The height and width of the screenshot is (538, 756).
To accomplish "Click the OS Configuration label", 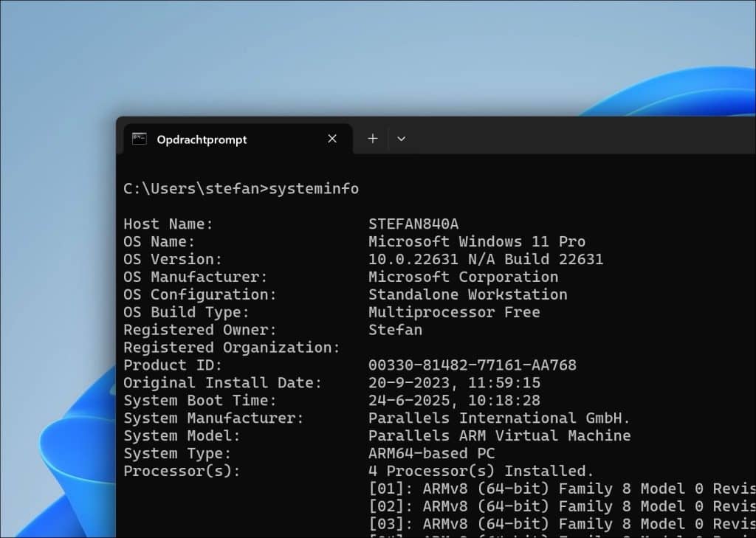I will (x=200, y=294).
